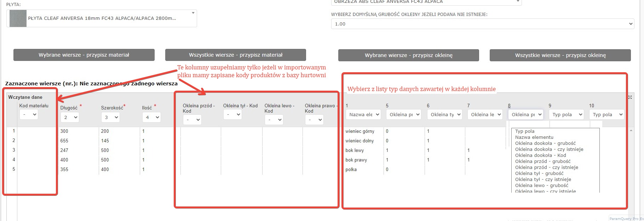Click 'Wybrane wiersze - przypisz okleinę' button

[408, 55]
